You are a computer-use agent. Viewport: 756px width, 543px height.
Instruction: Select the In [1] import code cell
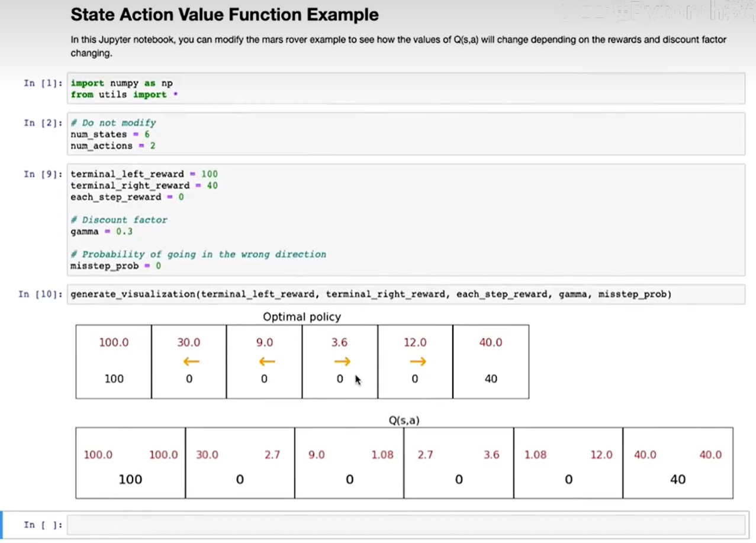[x=406, y=89]
